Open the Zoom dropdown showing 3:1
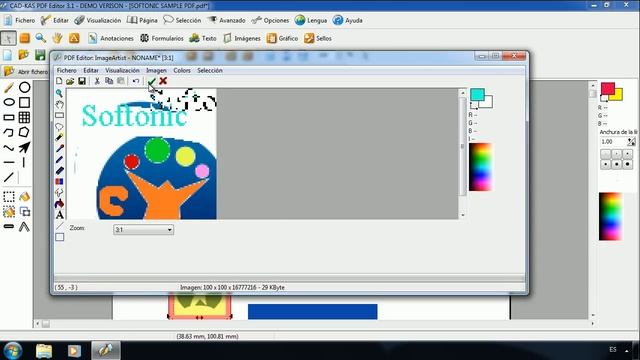Viewport: 640px width, 360px height. 143,230
